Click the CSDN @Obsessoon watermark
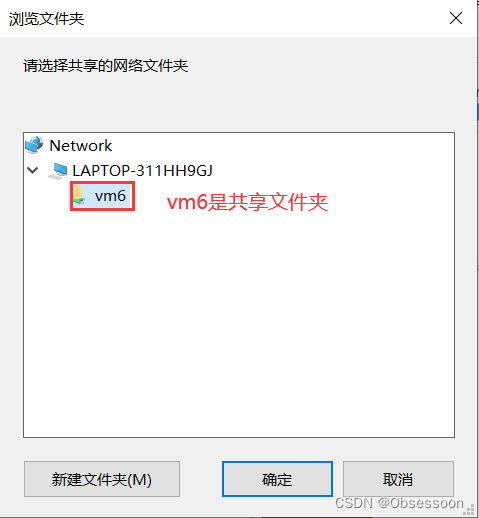The height and width of the screenshot is (518, 479). 399,503
